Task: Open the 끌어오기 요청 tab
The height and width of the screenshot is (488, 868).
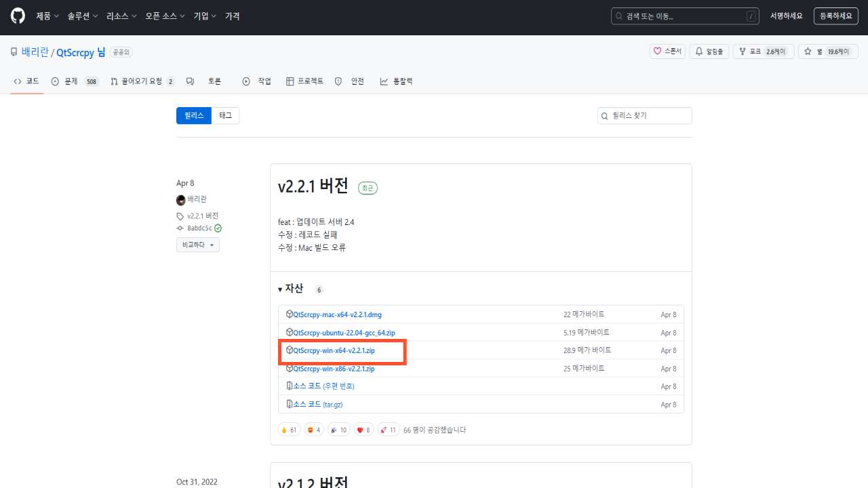Action: [142, 81]
